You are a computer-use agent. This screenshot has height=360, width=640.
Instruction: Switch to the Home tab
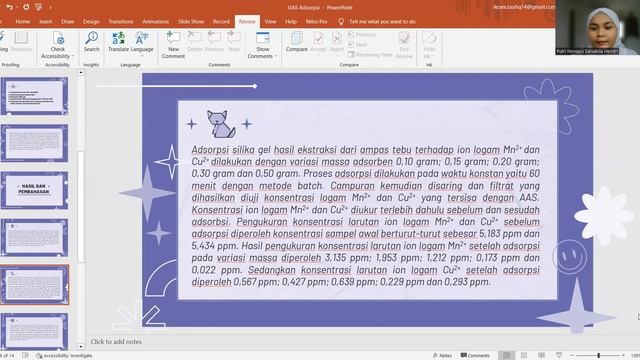click(x=23, y=22)
